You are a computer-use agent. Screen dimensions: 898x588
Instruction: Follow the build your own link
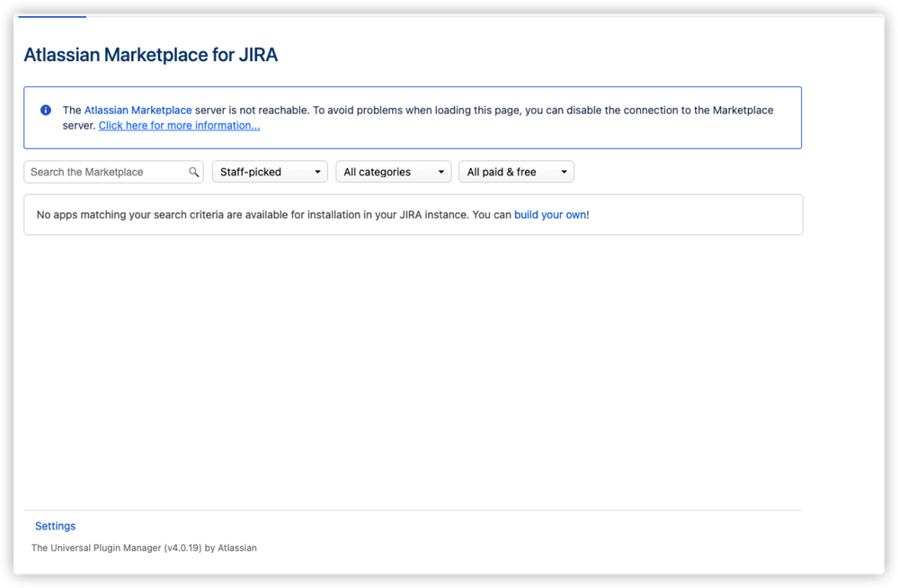click(550, 215)
